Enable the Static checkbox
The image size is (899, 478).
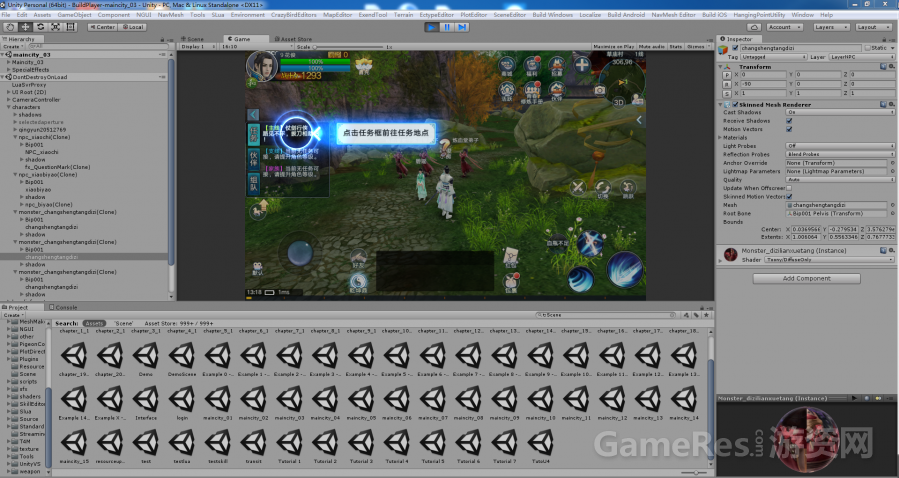click(867, 48)
